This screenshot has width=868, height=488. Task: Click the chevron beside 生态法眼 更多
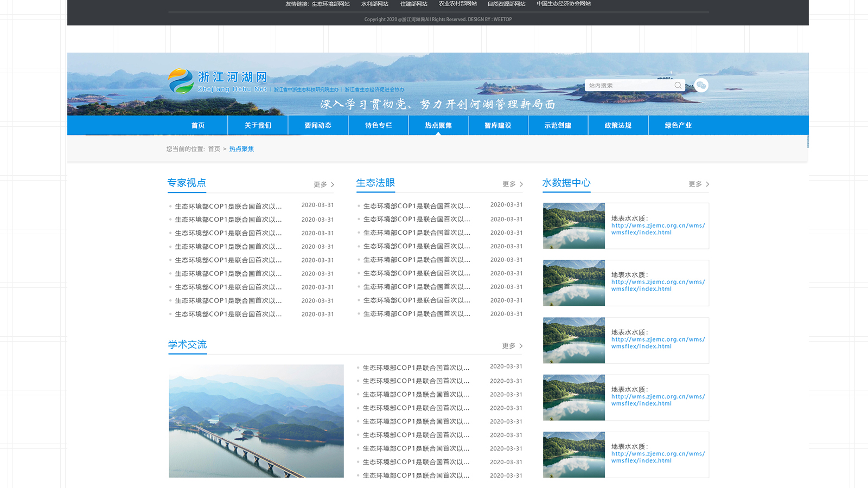[521, 184]
